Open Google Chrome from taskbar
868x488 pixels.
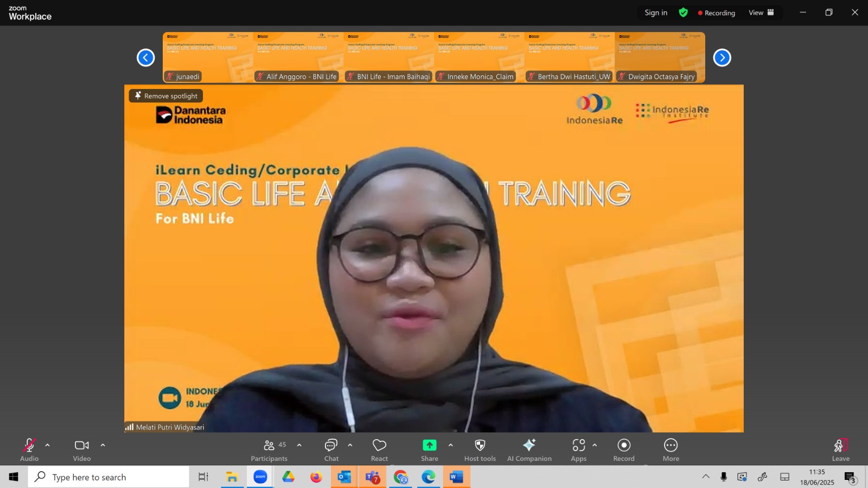(401, 477)
